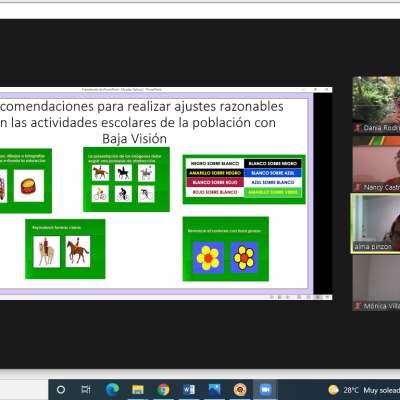Click the gray outline horse rider picture
The height and width of the screenshot is (400, 400).
[x=146, y=173]
